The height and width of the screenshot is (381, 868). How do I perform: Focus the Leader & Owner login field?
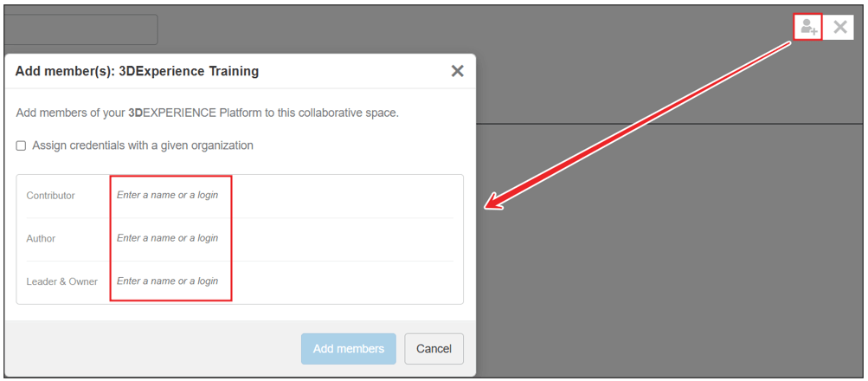(170, 281)
